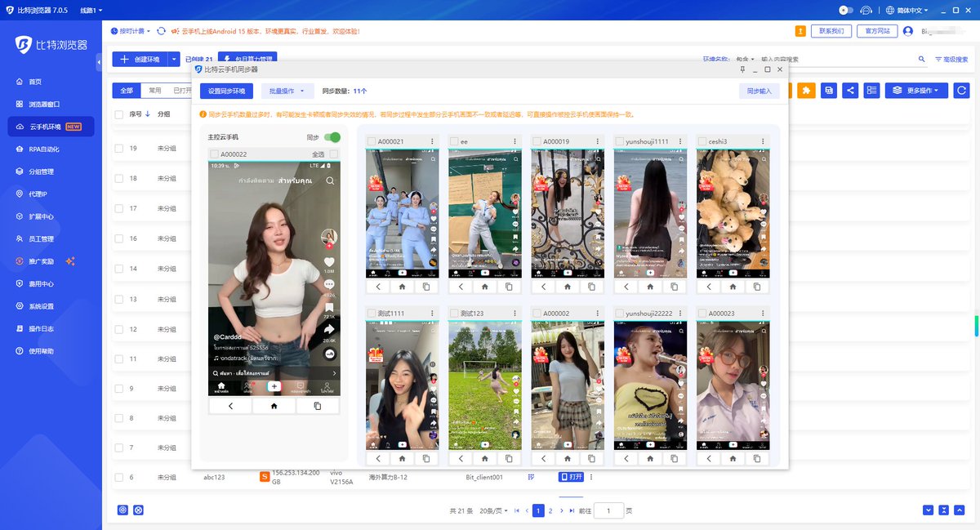Tap recent apps button under phone ceshi3
The width and height of the screenshot is (980, 530).
click(x=756, y=287)
